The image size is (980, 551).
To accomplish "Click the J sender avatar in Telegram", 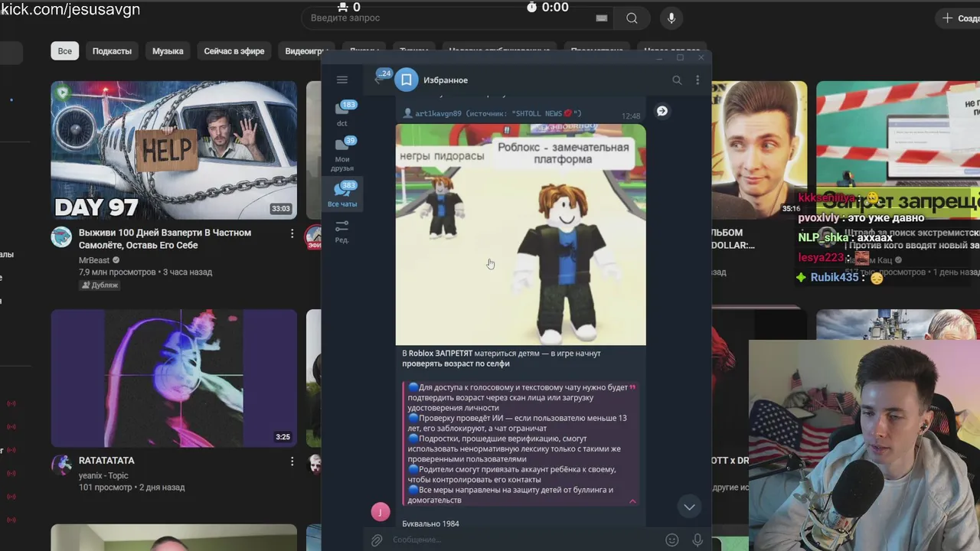I will point(381,511).
